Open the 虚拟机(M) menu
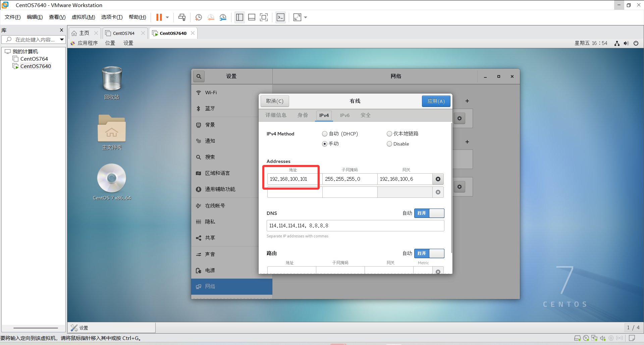Image resolution: width=644 pixels, height=345 pixels. (x=84, y=17)
